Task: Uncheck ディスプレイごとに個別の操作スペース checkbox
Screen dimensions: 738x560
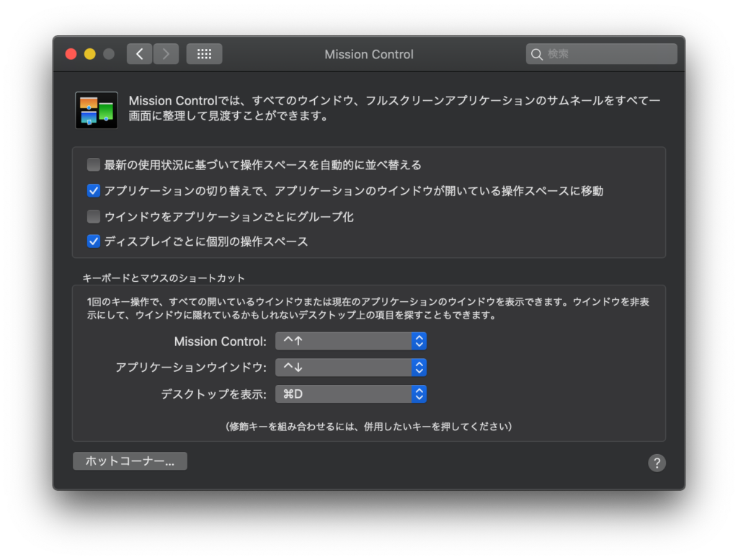Action: point(94,241)
